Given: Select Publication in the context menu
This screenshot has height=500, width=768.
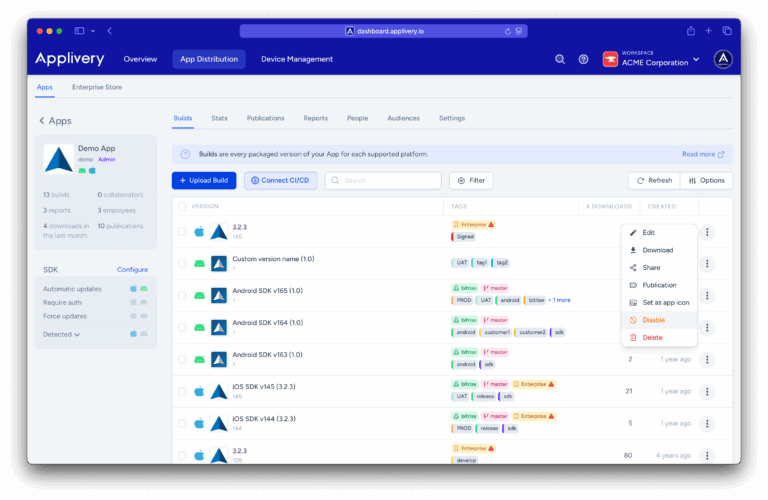Looking at the screenshot, I should point(659,285).
